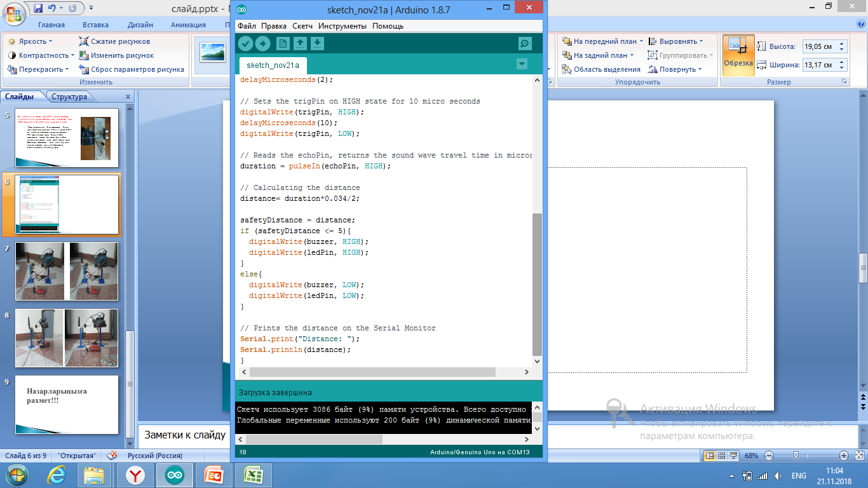Open the Скетч menu in Arduino
Image resolution: width=868 pixels, height=488 pixels.
pos(302,26)
